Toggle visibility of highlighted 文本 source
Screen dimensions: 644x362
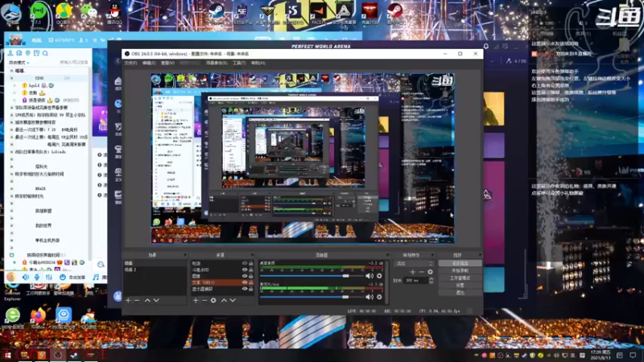click(245, 282)
